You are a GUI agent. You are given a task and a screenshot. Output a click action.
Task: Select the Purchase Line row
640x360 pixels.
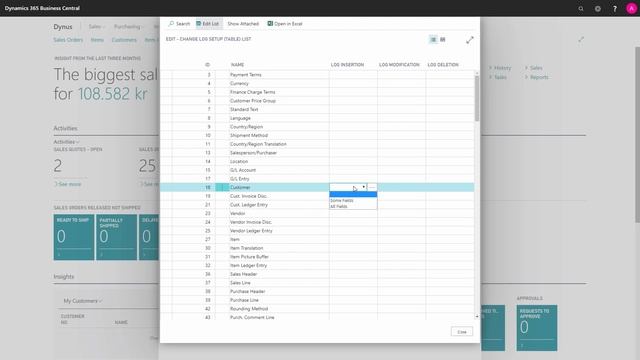point(317,300)
